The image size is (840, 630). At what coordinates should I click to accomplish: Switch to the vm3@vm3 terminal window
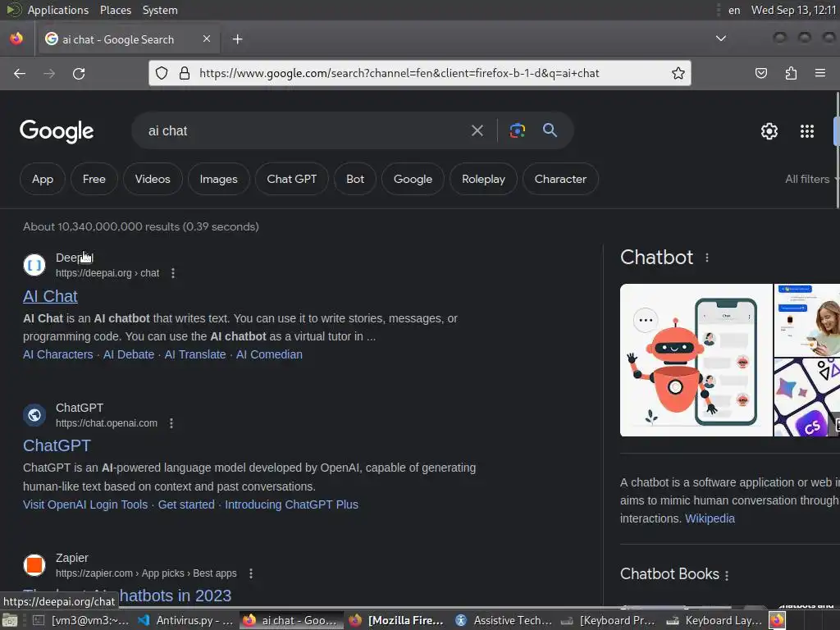81,620
